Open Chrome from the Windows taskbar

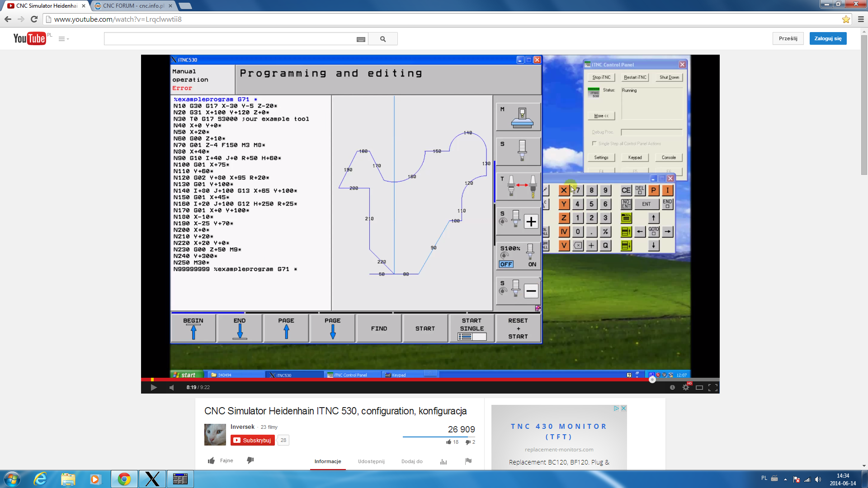[x=124, y=479]
